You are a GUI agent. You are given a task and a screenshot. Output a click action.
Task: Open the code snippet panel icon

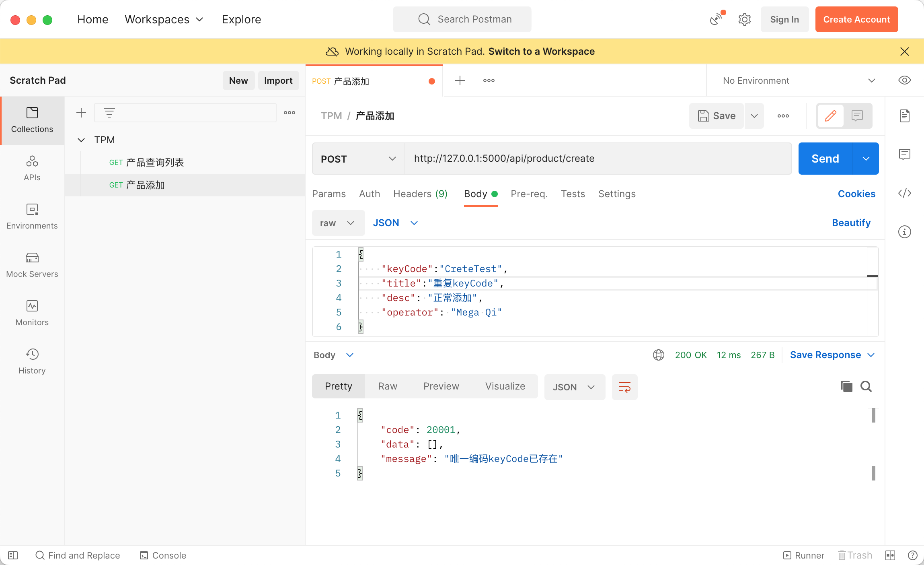904,193
